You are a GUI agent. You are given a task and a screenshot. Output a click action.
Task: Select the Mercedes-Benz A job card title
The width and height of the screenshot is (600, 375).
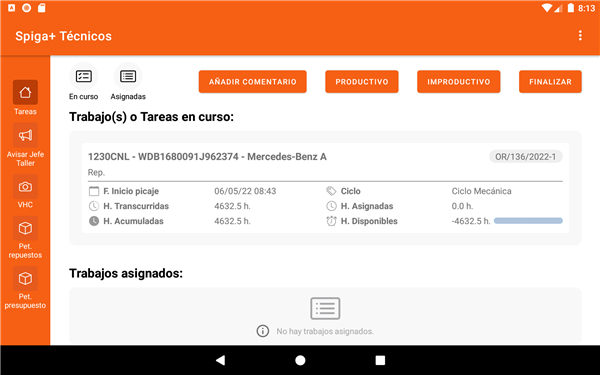(207, 157)
